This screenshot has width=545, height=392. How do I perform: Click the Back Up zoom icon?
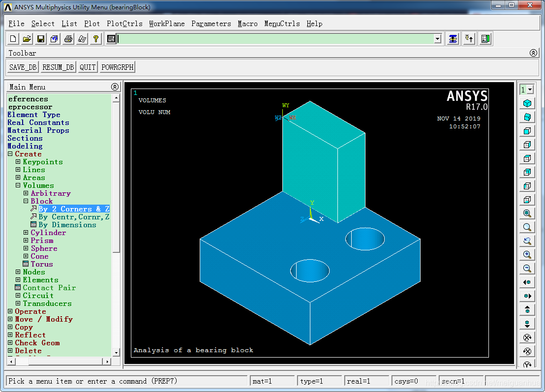527,241
